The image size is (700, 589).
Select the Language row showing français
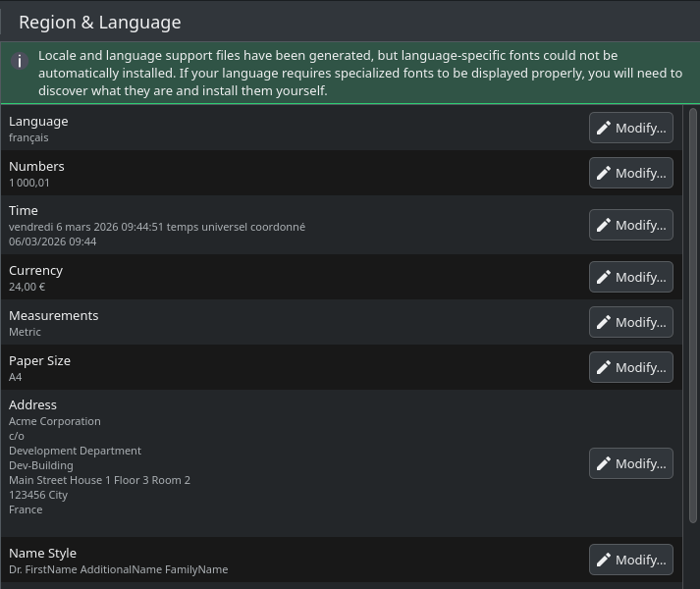pyautogui.click(x=295, y=128)
